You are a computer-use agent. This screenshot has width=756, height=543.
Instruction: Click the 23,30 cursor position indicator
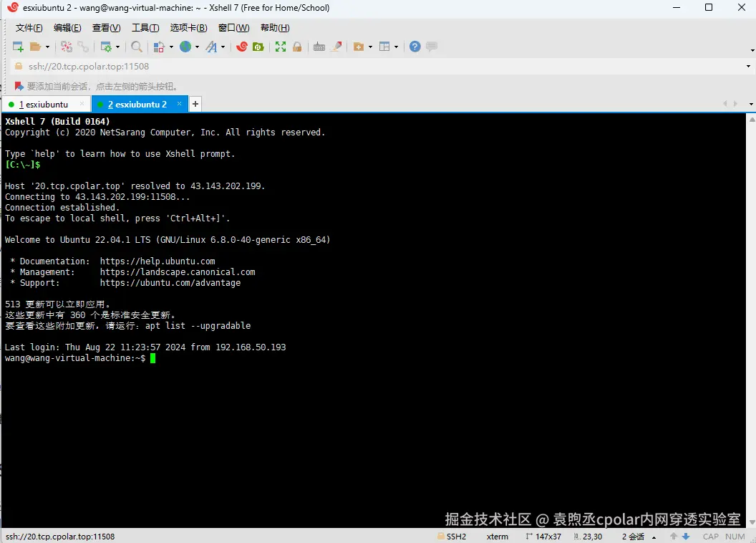click(x=588, y=537)
